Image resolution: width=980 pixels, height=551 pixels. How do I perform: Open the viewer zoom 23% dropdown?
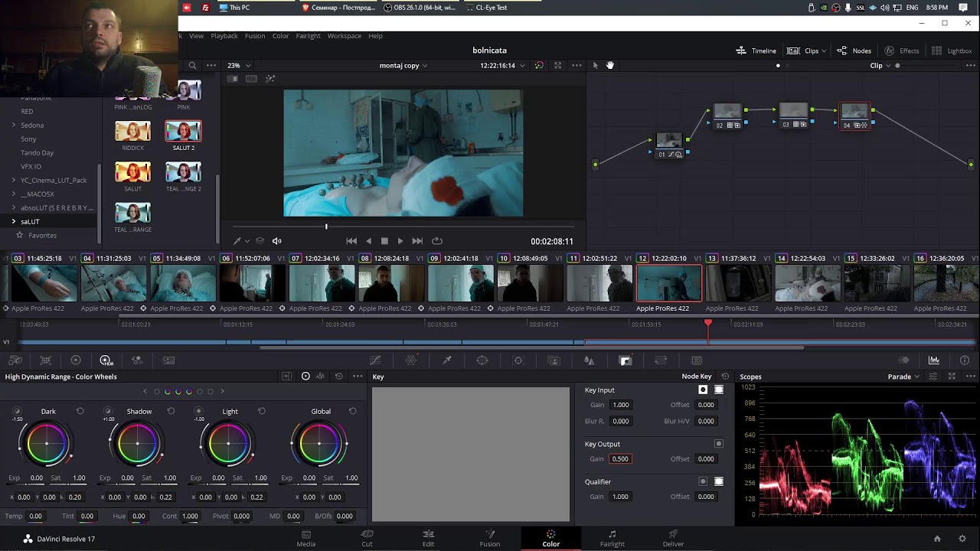click(240, 66)
